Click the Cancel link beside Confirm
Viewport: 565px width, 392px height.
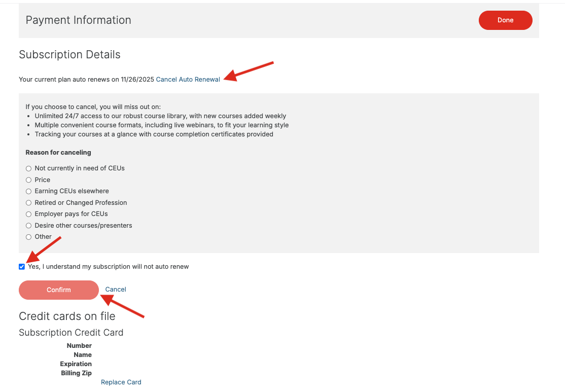(115, 289)
